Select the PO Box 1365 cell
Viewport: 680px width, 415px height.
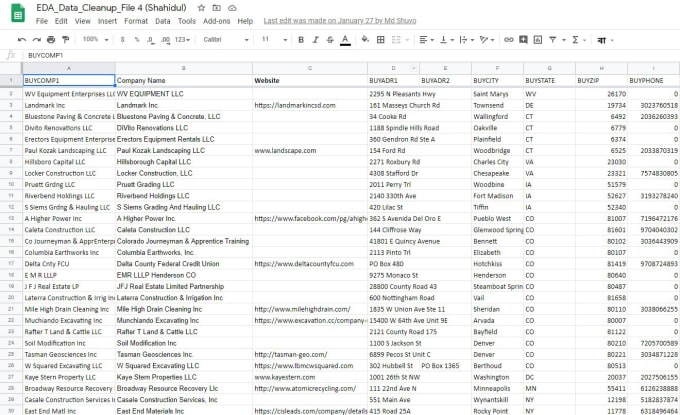(x=445, y=366)
